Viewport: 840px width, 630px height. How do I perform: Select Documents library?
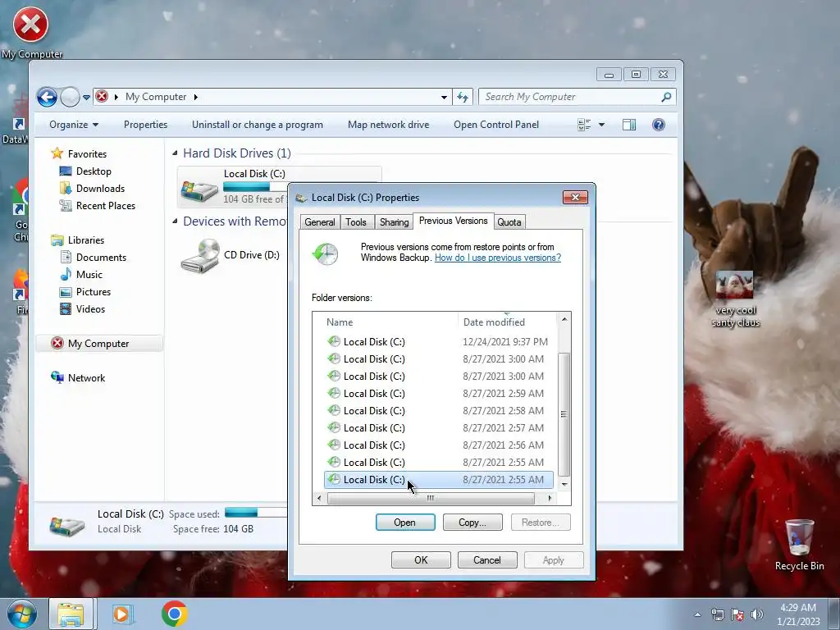tap(93, 257)
